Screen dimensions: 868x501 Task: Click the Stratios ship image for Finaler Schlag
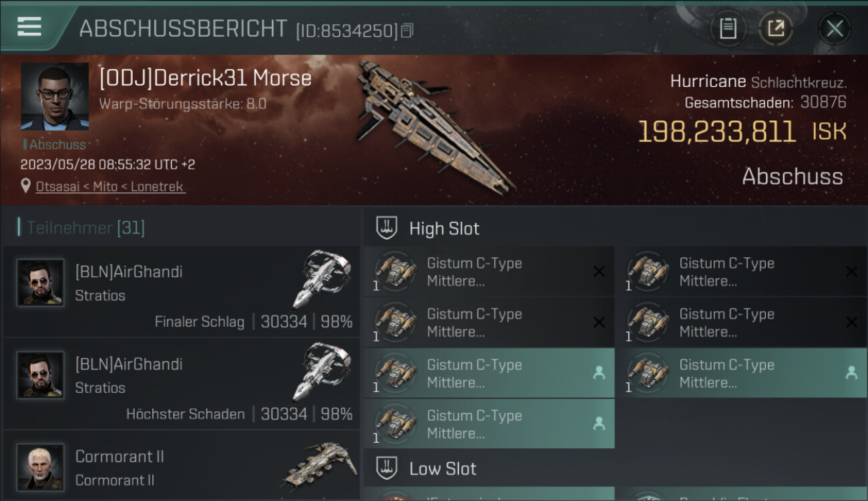pos(322,278)
